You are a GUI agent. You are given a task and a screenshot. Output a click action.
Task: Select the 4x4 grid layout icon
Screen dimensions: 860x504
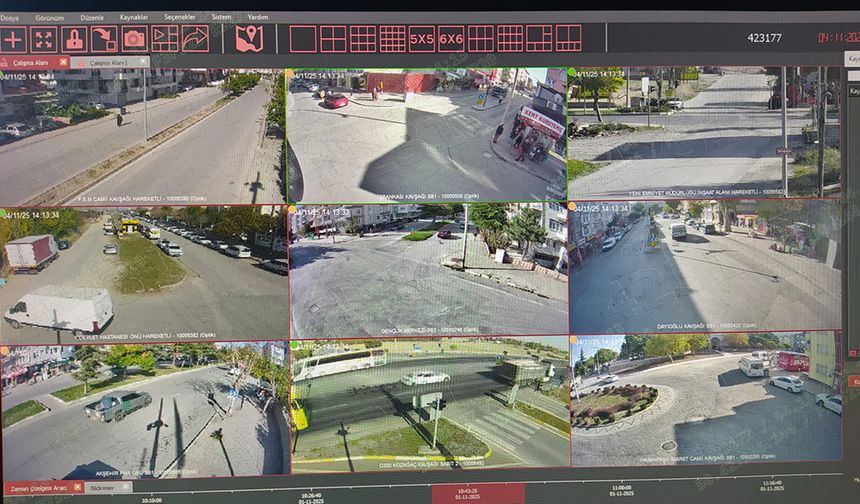point(393,39)
